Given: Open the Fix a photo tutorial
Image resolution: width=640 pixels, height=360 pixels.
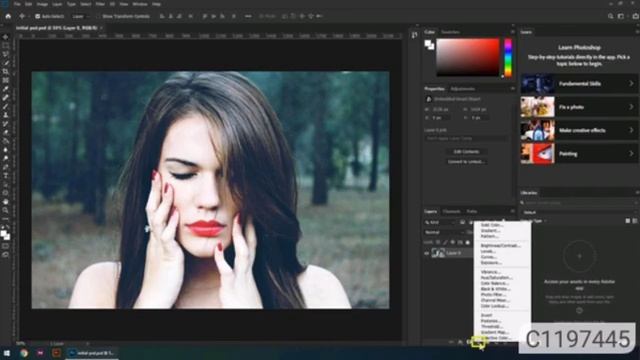Looking at the screenshot, I should tap(579, 107).
